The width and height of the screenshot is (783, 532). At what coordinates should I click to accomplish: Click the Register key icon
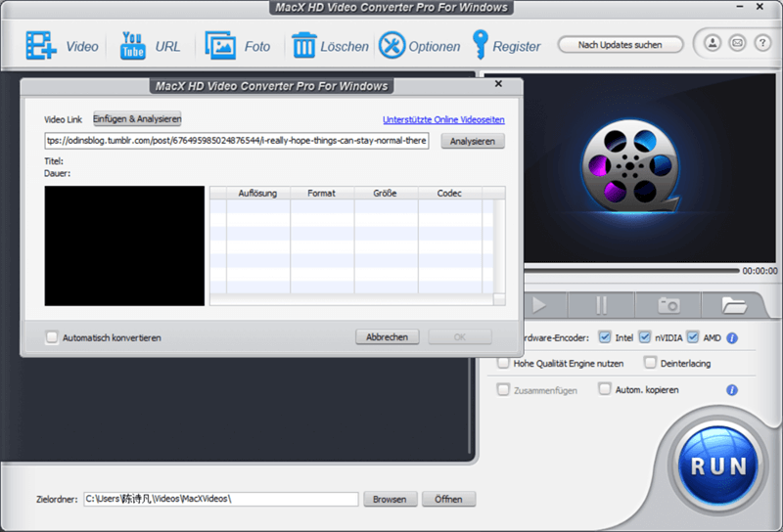(x=480, y=45)
